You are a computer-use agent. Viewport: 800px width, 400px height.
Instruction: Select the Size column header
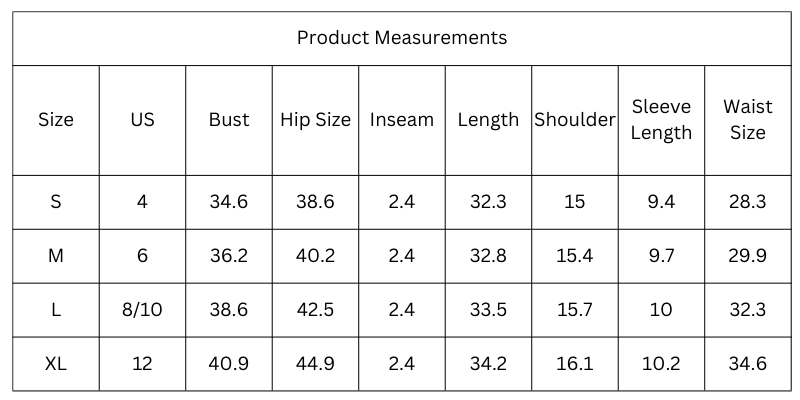pos(56,120)
